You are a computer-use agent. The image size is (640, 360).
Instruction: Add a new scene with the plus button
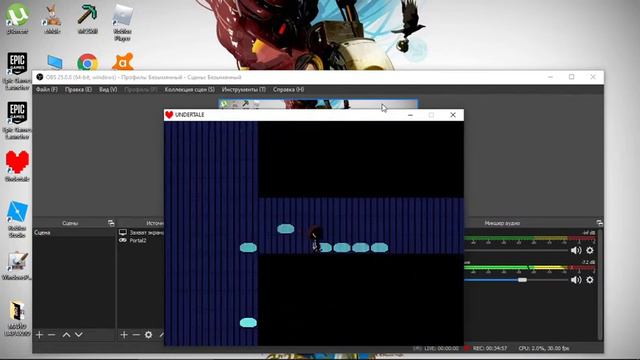[x=40, y=335]
